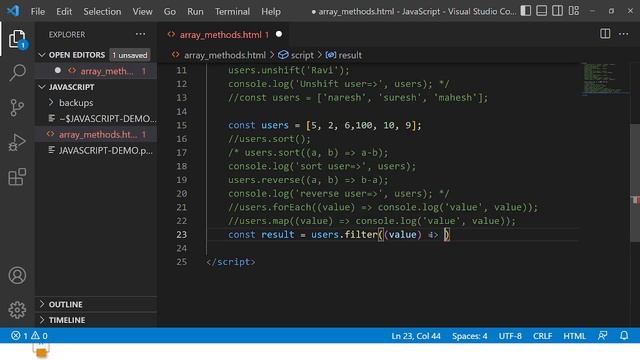Click warnings count in status bar
This screenshot has width=640, height=360.
coord(40,336)
